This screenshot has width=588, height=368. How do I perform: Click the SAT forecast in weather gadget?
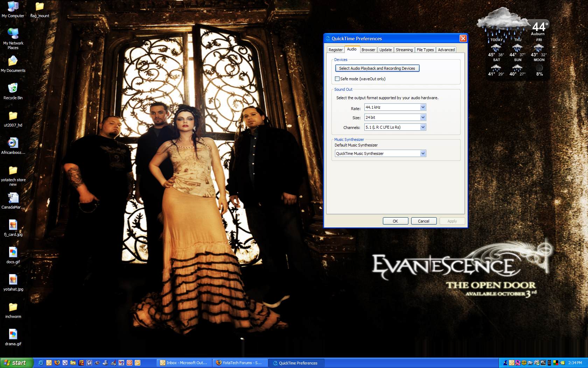[496, 67]
